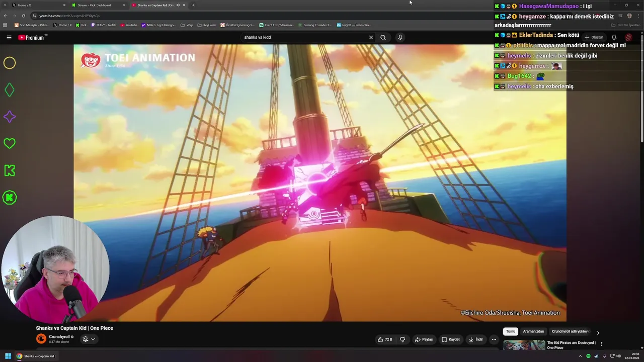
Task: Open the 'ImgBB — Resim Yük' bookmark
Action: point(354,25)
